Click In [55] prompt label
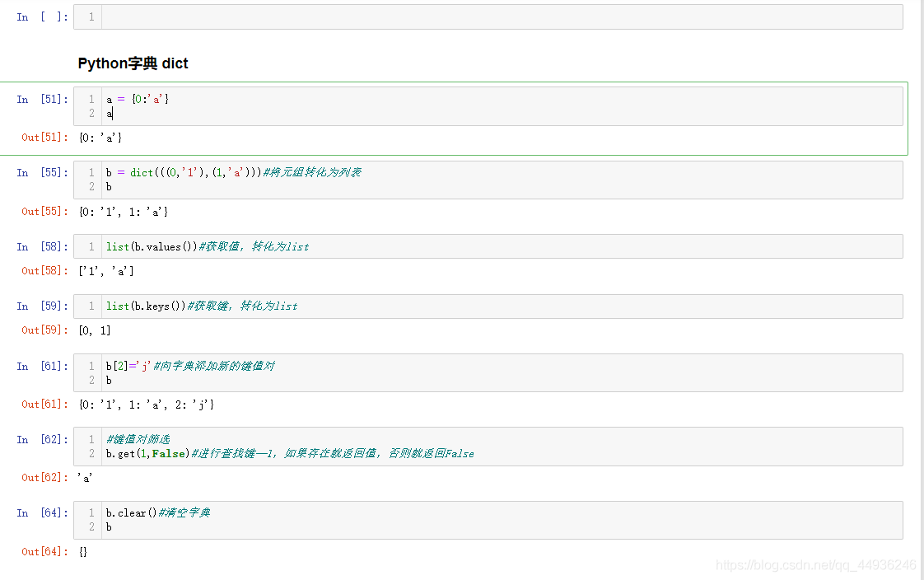 [x=42, y=173]
